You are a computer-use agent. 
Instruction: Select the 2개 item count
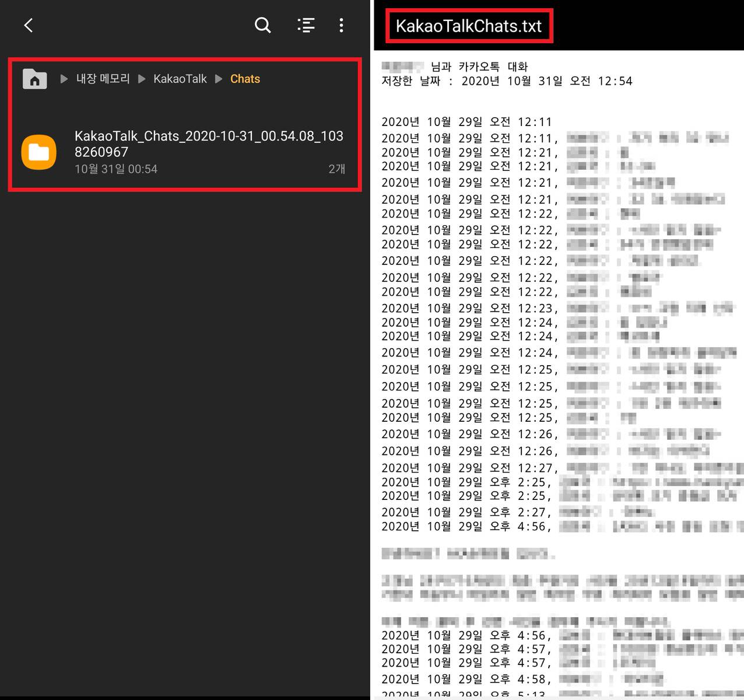[x=336, y=169]
